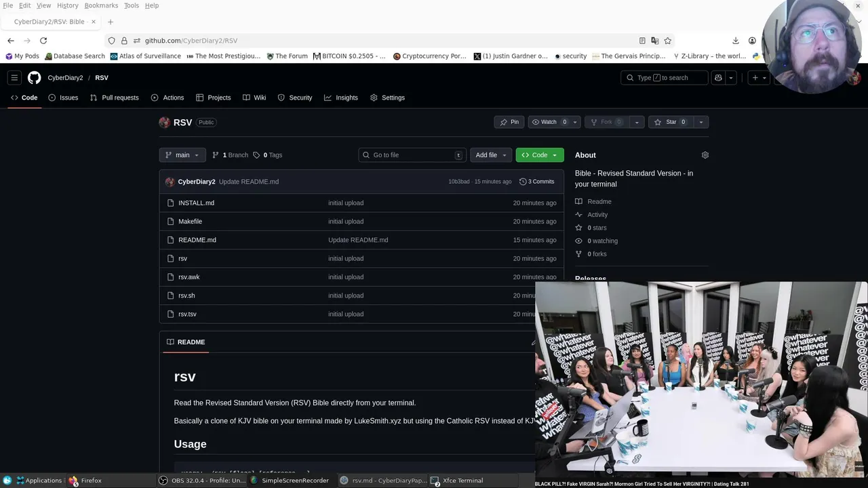Bookmark this page with the star icon

click(667, 41)
